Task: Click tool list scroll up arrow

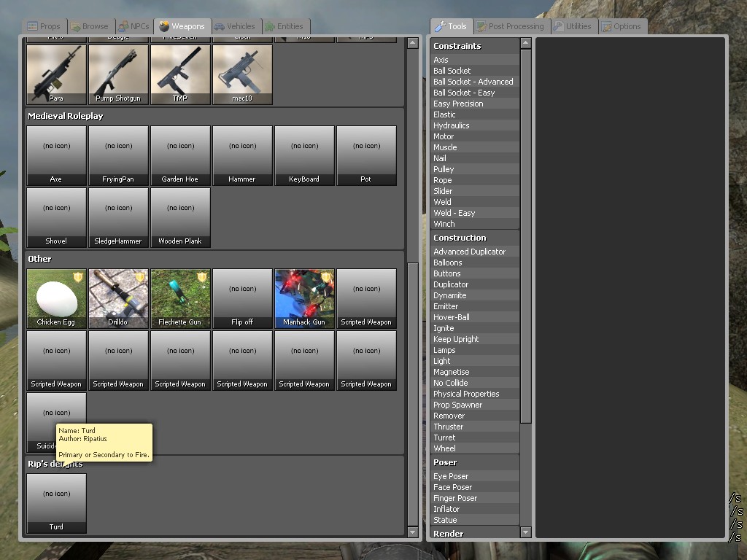Action: (525, 43)
